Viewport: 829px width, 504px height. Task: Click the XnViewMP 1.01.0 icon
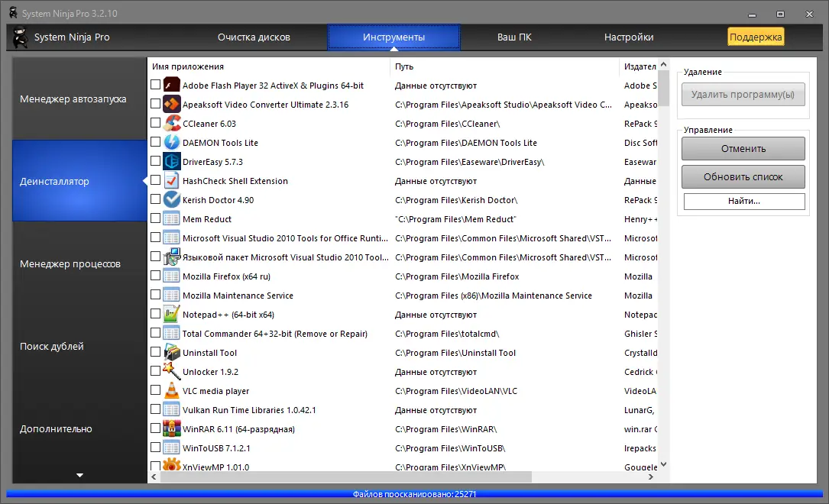point(171,464)
